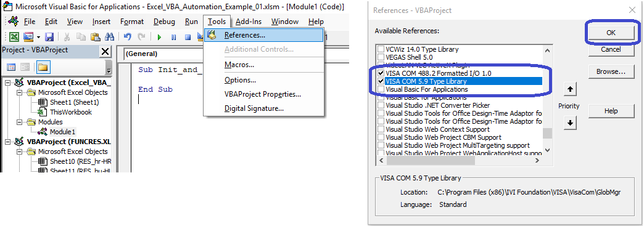
Task: Uncheck VISA COM 5.9 Type Library
Action: point(381,81)
